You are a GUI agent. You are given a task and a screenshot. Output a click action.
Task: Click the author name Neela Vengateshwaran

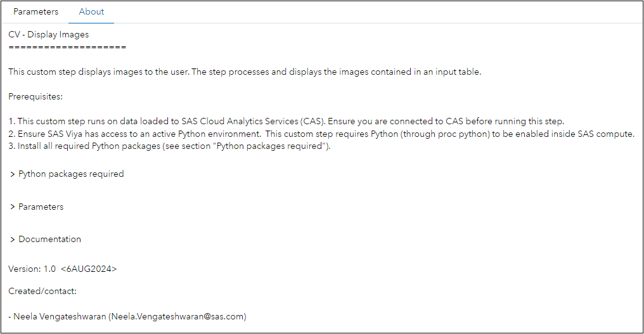[x=60, y=316]
